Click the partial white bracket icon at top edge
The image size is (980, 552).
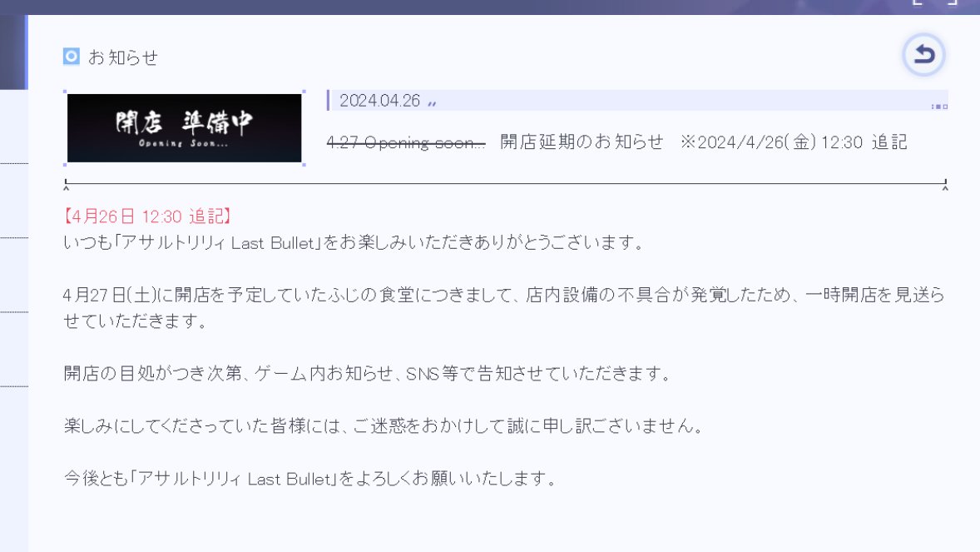(935, 2)
